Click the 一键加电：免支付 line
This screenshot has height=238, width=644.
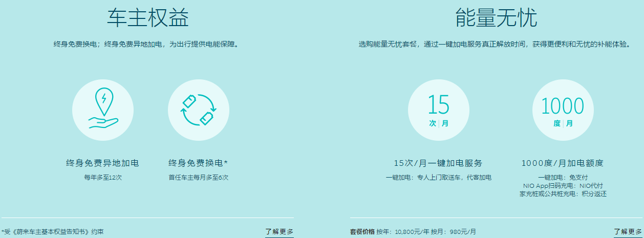[563, 178]
